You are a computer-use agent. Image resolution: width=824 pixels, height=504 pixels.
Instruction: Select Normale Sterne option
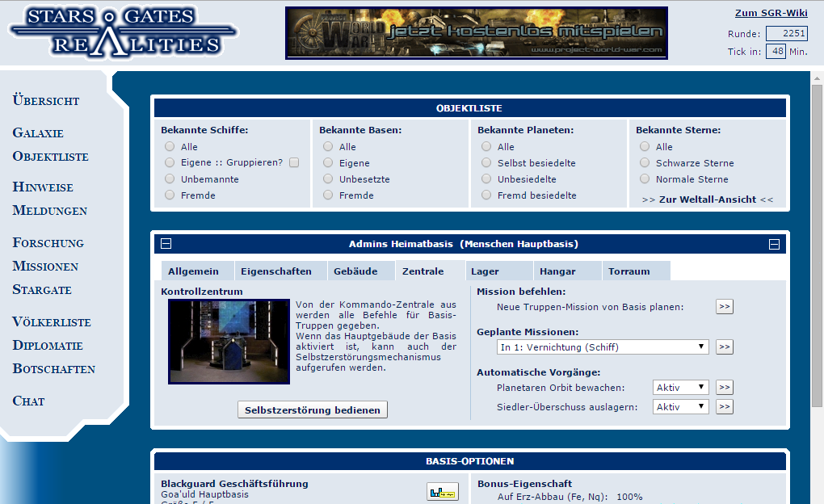click(x=645, y=178)
